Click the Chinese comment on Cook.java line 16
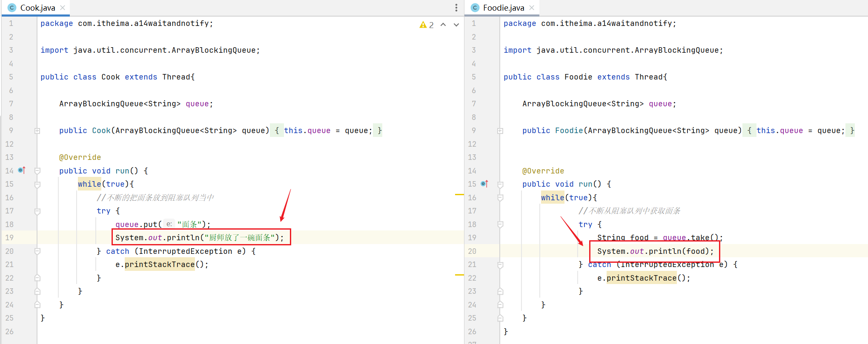 point(155,198)
